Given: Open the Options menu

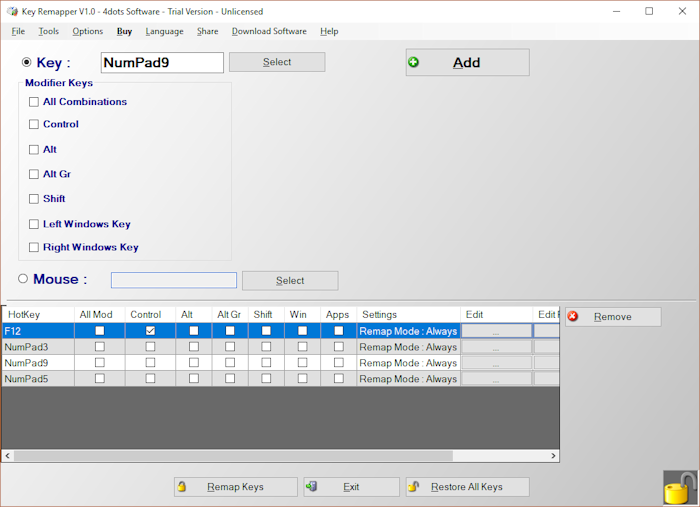Looking at the screenshot, I should (x=87, y=31).
